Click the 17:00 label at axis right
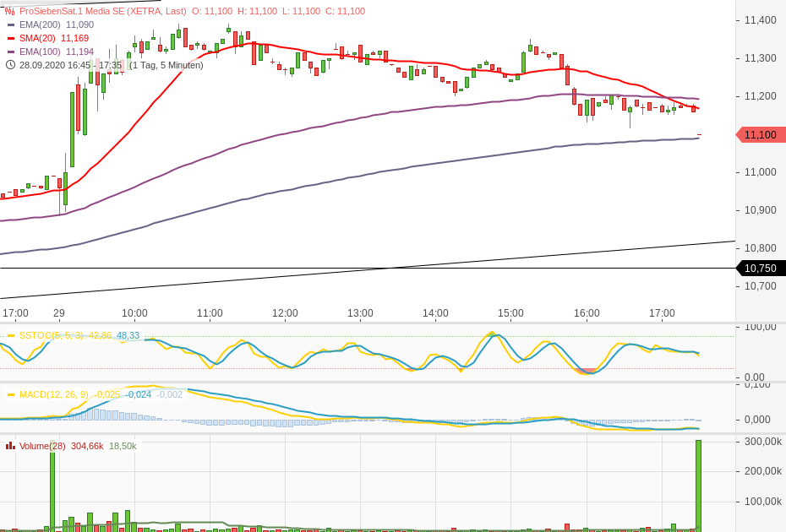 click(x=662, y=313)
